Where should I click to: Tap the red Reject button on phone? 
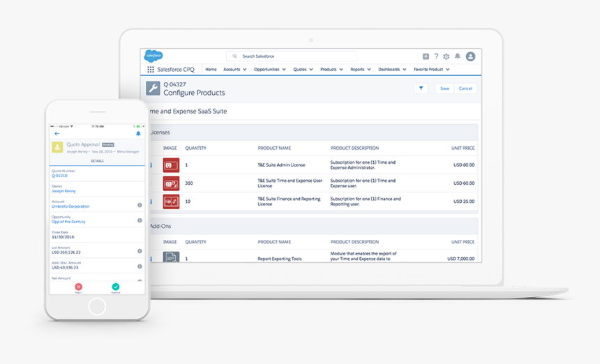pyautogui.click(x=78, y=287)
